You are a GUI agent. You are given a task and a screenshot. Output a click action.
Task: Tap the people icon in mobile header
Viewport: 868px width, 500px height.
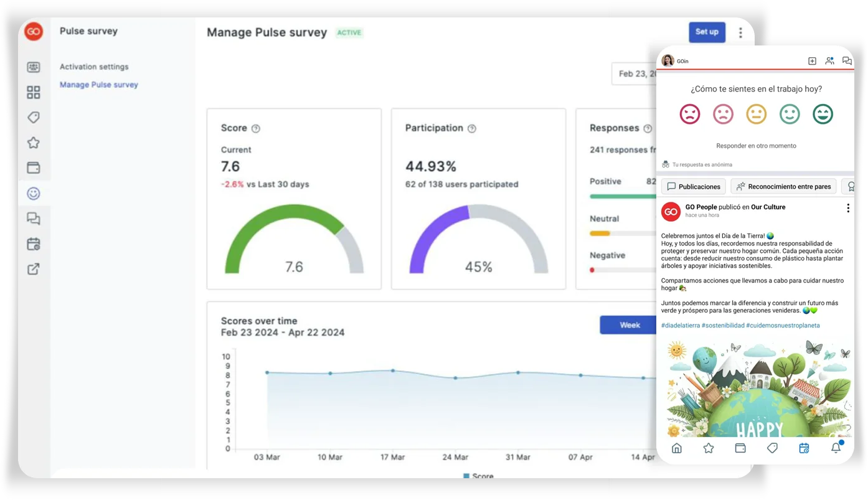point(829,61)
